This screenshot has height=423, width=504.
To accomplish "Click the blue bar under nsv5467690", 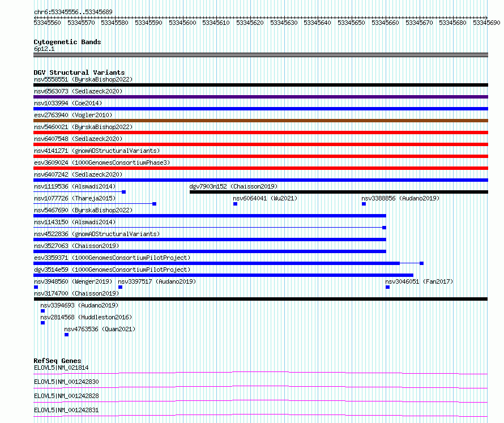I will coord(210,216).
